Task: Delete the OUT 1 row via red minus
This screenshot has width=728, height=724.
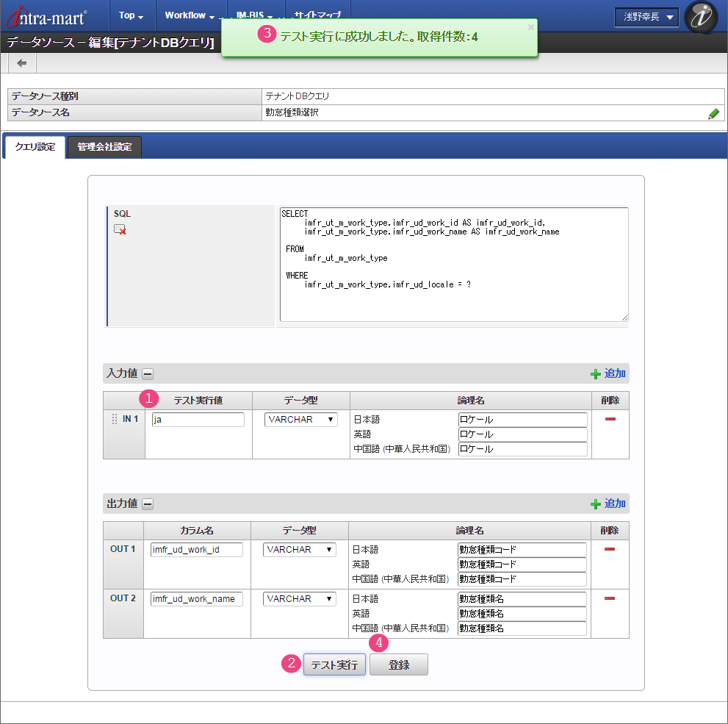Action: (610, 549)
